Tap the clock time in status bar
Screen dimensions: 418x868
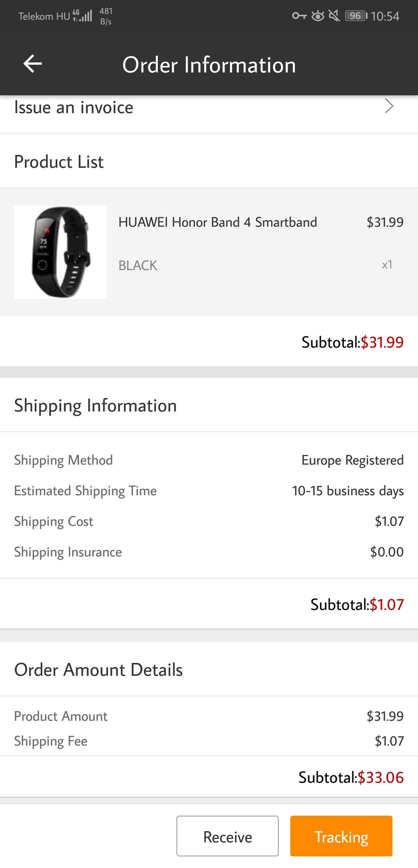pyautogui.click(x=385, y=16)
